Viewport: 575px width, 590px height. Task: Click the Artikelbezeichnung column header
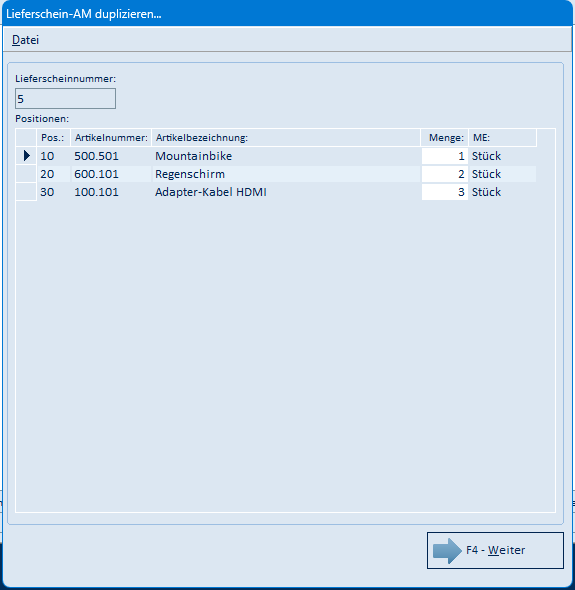click(x=286, y=138)
